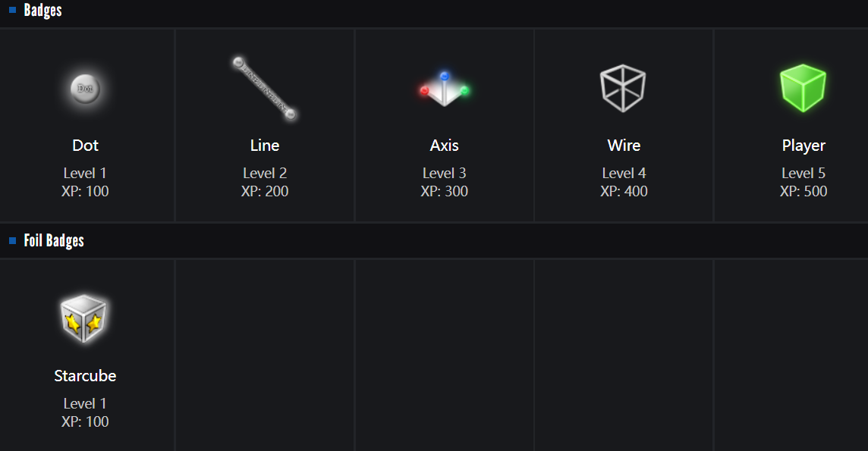Click the XP: 300 label under Axis
The width and height of the screenshot is (868, 451).
(445, 192)
